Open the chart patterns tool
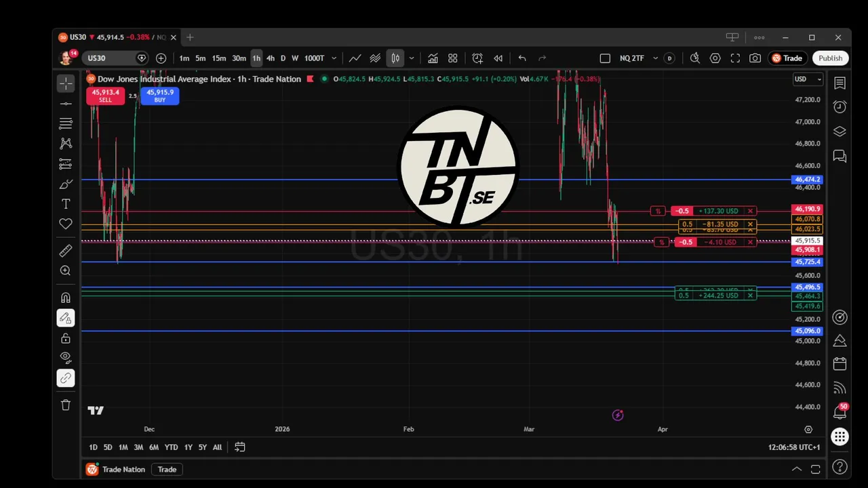 pyautogui.click(x=66, y=144)
